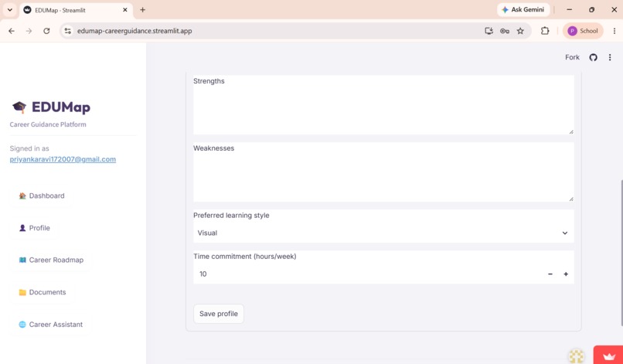Open Documents in the sidebar
The image size is (623, 364).
click(43, 292)
